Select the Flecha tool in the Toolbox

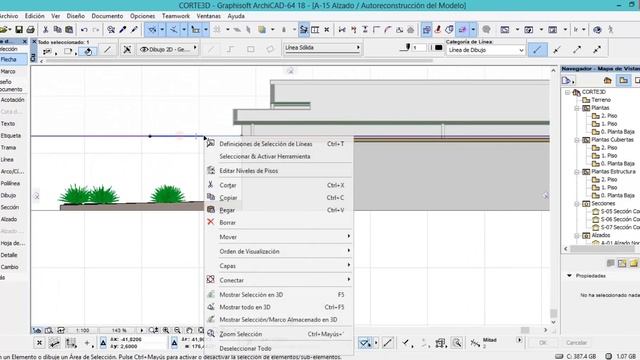click(14, 59)
